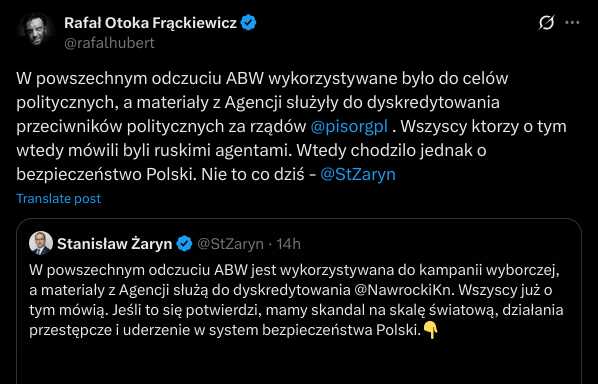
Task: Open the @pisorgpl mention
Action: [x=349, y=127]
